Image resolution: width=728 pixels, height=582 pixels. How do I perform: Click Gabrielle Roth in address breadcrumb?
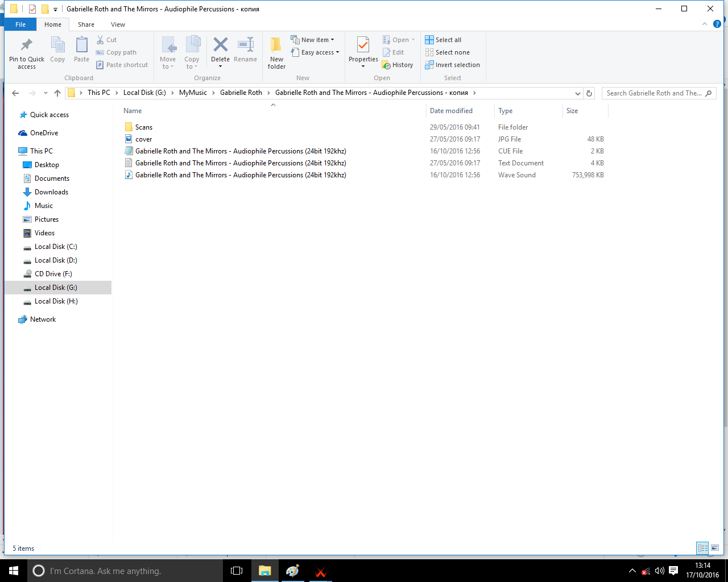pyautogui.click(x=241, y=93)
